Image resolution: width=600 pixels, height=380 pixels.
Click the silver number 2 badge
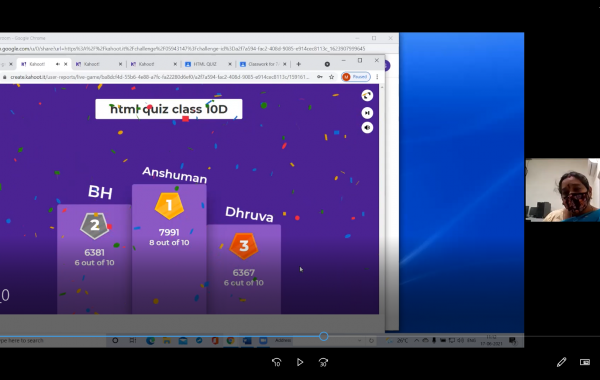[95, 226]
